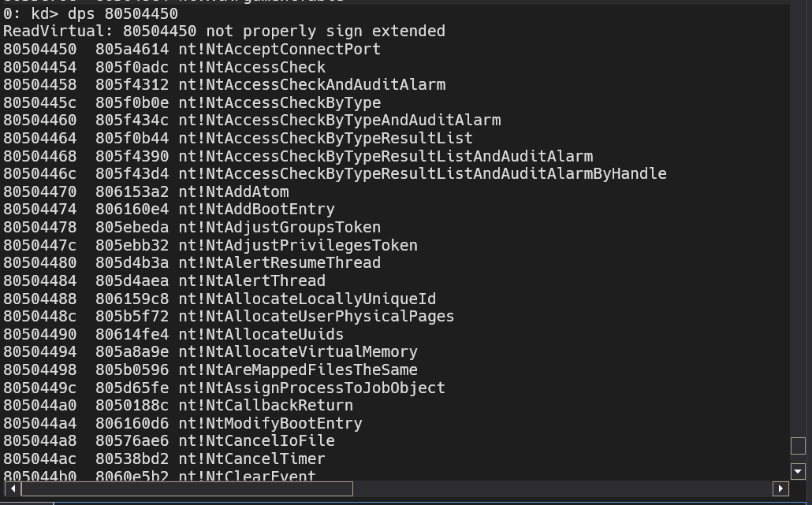
Task: Click the ReadVirtual sign extended warning line
Action: coord(224,32)
